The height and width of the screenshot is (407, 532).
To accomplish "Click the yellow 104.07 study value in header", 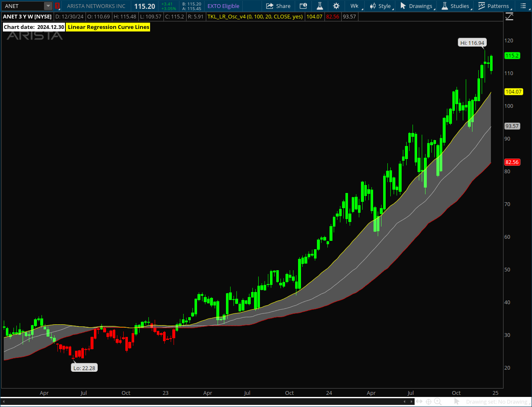I will [314, 17].
